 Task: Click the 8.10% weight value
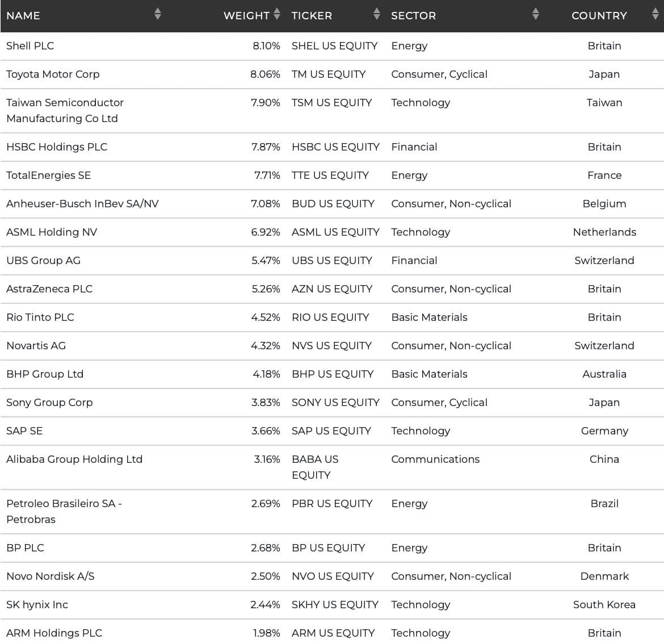point(266,46)
